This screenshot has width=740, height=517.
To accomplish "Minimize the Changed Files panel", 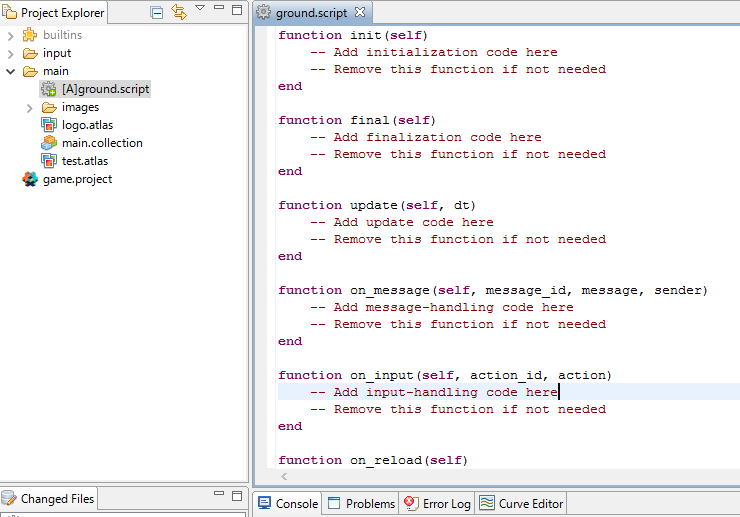I will (219, 493).
